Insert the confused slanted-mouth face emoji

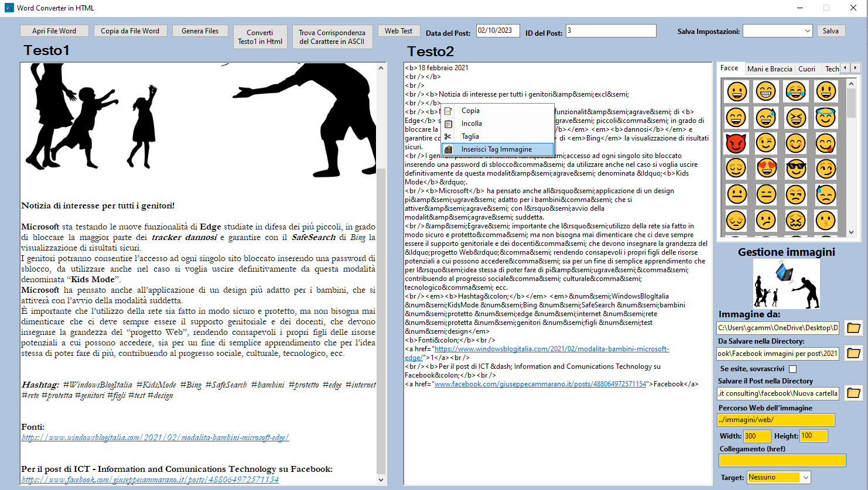pos(766,220)
